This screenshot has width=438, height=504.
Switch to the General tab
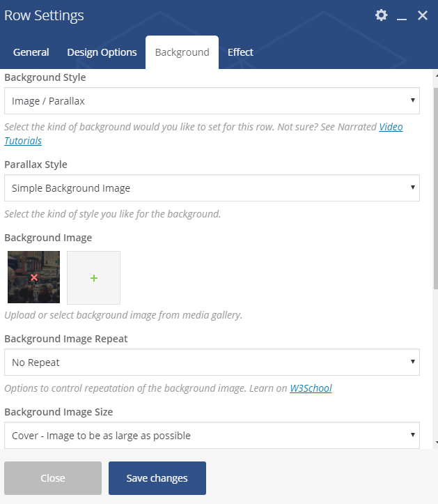(x=31, y=52)
